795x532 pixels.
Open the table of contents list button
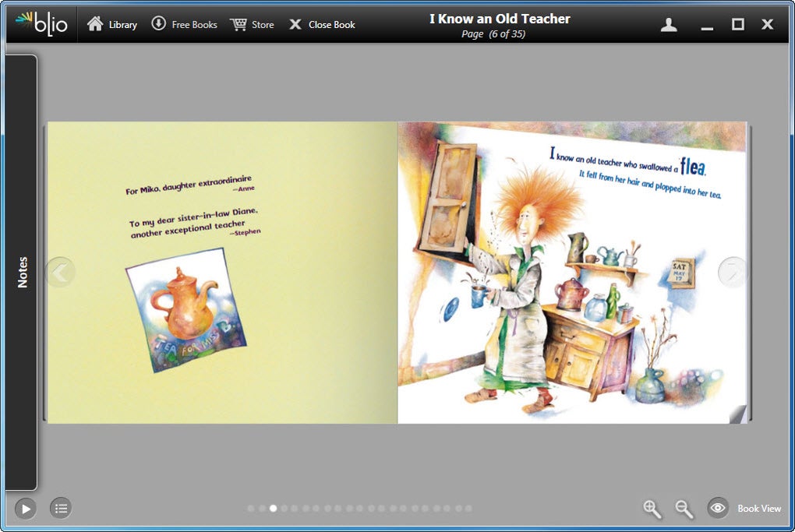[x=61, y=508]
